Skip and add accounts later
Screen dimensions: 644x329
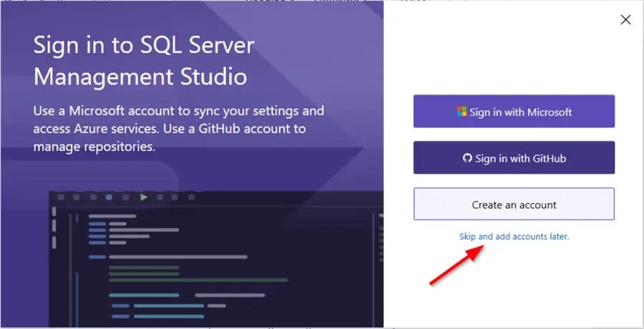tap(514, 236)
